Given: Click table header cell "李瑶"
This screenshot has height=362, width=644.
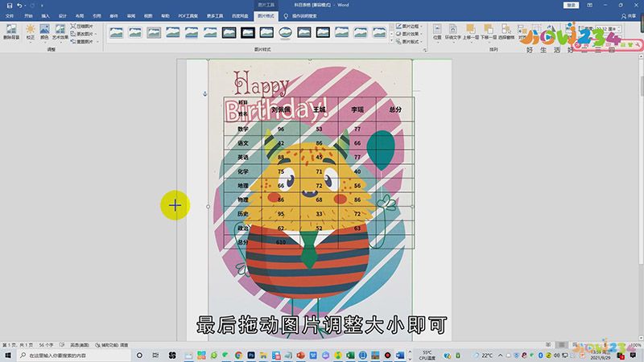Looking at the screenshot, I should 357,109.
